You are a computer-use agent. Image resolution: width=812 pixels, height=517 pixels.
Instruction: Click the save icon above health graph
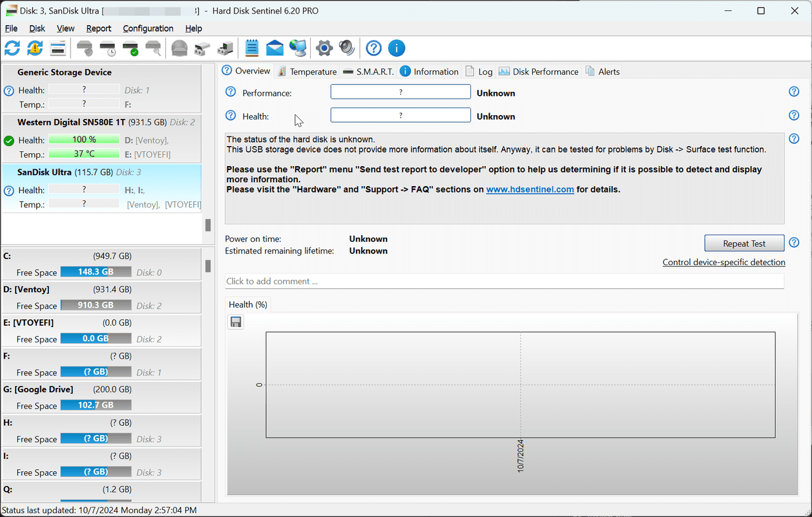click(x=236, y=322)
